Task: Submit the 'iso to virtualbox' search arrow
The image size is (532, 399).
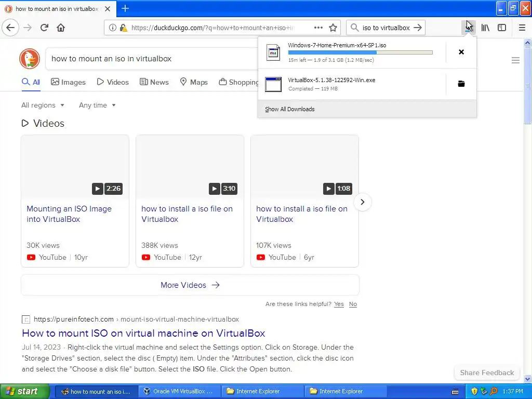Action: [x=418, y=28]
